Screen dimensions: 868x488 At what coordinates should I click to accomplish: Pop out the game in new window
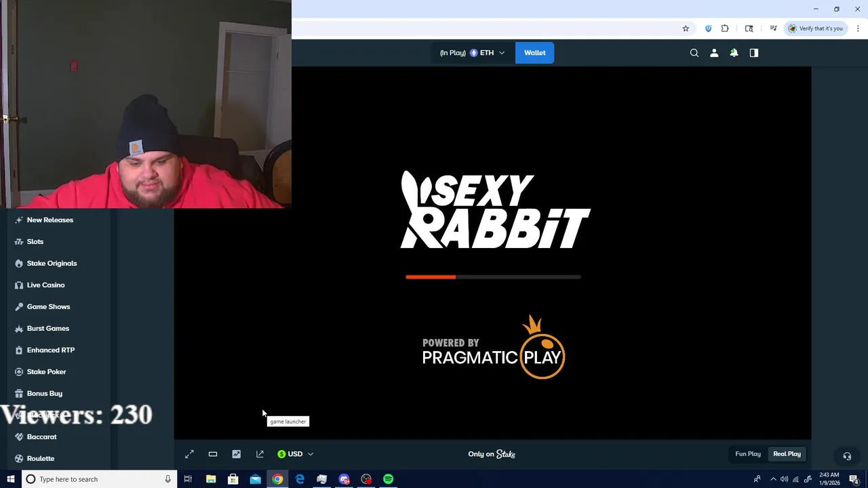[x=260, y=454]
